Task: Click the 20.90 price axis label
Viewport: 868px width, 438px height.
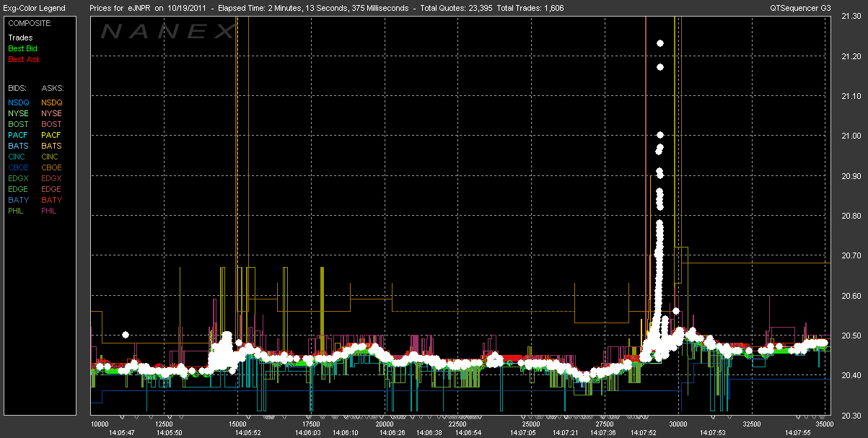Action: (x=851, y=176)
